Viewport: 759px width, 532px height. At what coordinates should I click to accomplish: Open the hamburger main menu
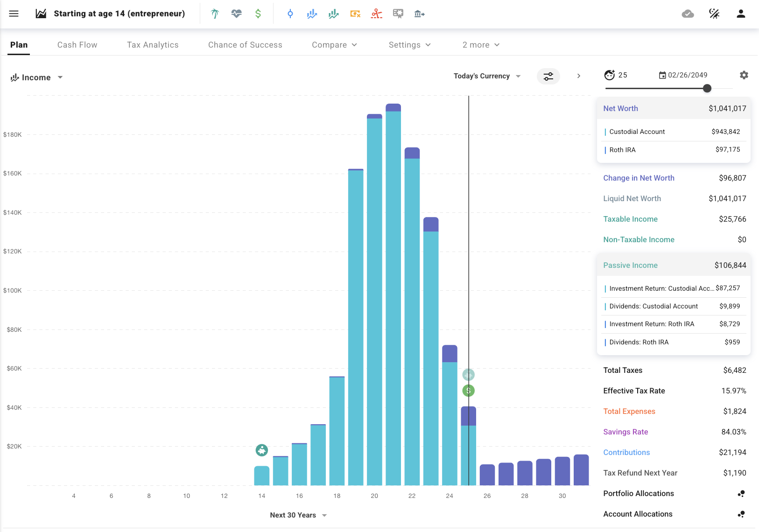click(14, 14)
